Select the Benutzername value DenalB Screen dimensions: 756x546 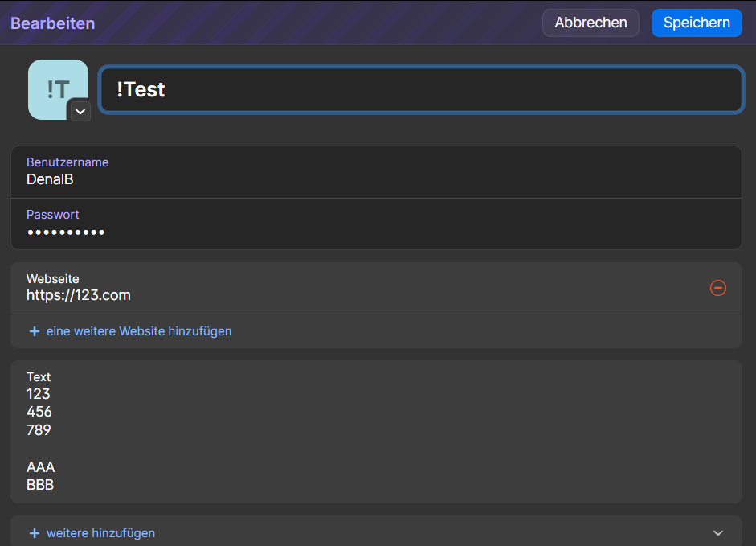coord(50,179)
